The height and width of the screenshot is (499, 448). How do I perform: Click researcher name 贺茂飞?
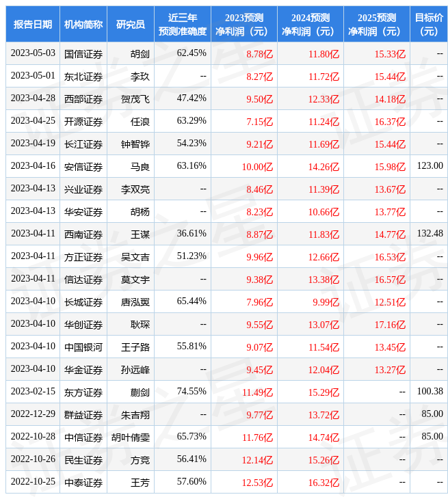click(x=135, y=99)
